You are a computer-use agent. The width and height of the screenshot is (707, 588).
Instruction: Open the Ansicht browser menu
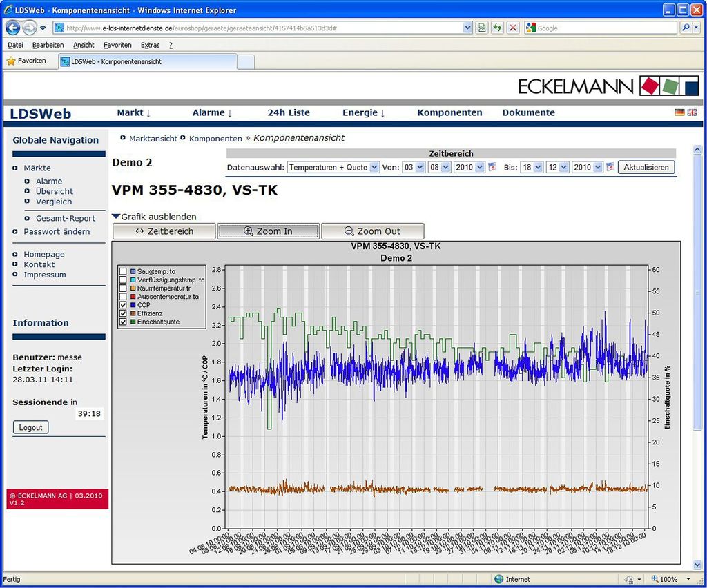84,45
